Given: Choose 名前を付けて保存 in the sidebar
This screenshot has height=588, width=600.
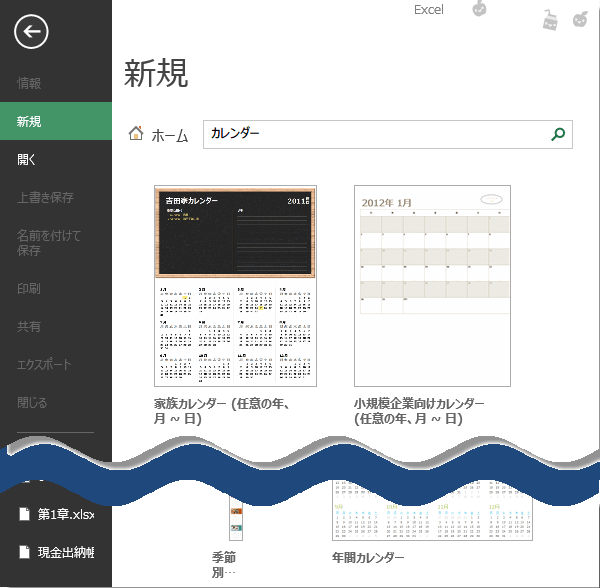Looking at the screenshot, I should click(x=49, y=243).
